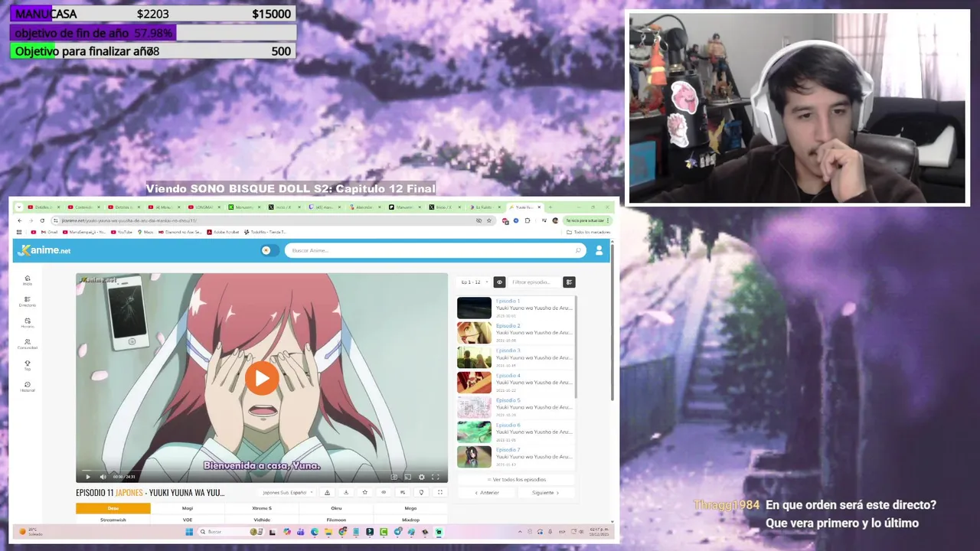The image size is (980, 551).
Task: Open the Japones Sub. Español language dropdown
Action: click(x=286, y=493)
